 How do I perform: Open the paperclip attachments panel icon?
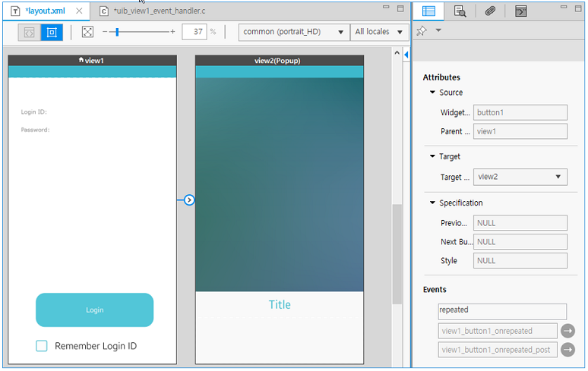coord(490,11)
